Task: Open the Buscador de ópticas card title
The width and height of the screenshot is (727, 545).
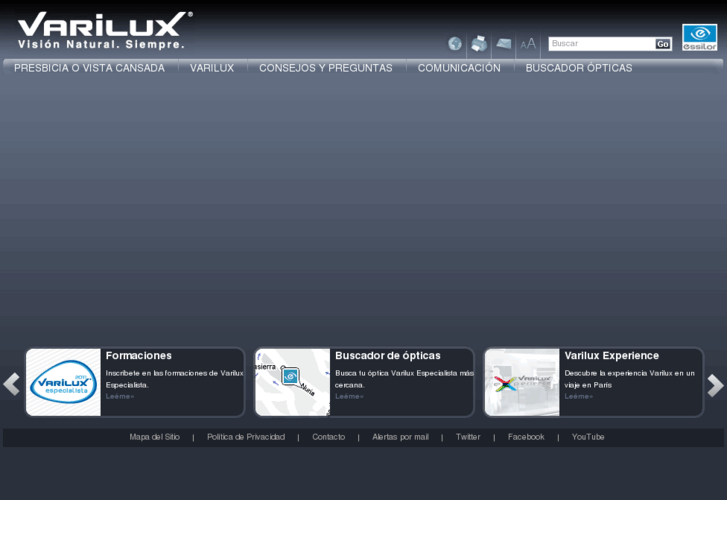Action: [388, 356]
